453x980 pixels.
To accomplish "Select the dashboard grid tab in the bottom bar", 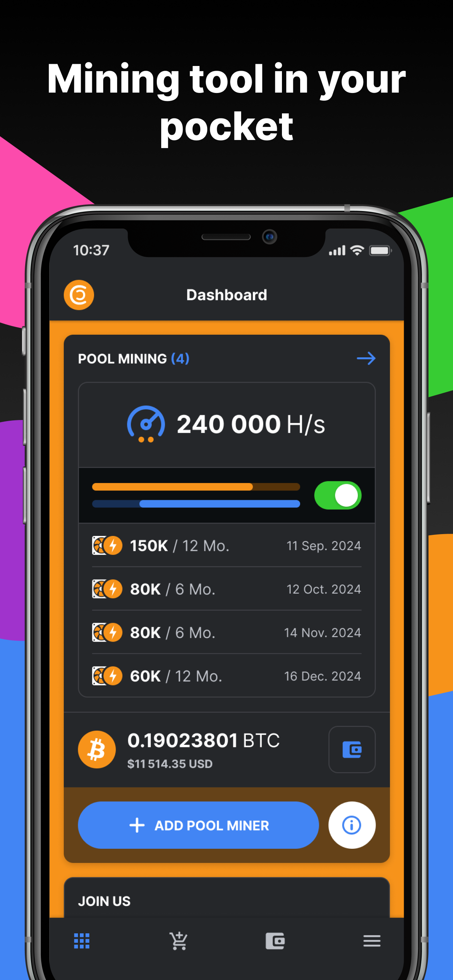I will click(x=81, y=941).
